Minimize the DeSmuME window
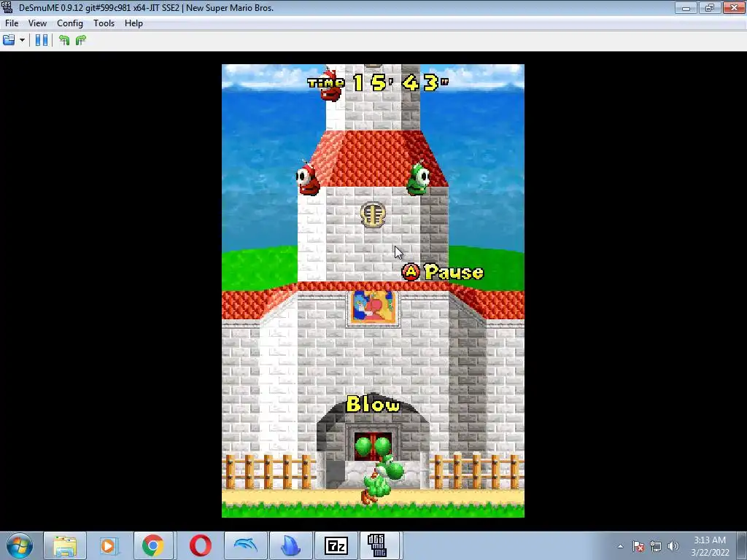The width and height of the screenshot is (747, 560). point(686,7)
